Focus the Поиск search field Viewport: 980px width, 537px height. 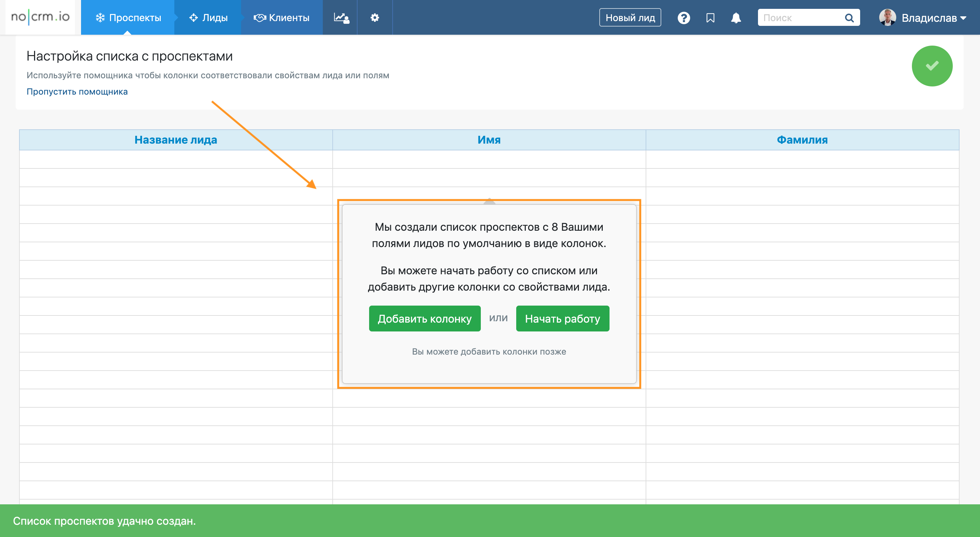(x=799, y=18)
